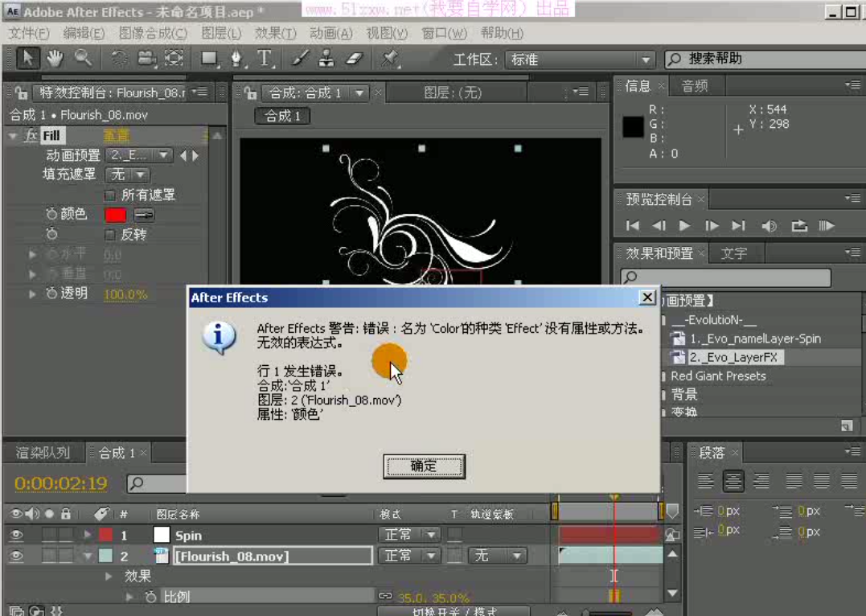Open Flourish_08.mov track matte dropdown

click(x=497, y=555)
